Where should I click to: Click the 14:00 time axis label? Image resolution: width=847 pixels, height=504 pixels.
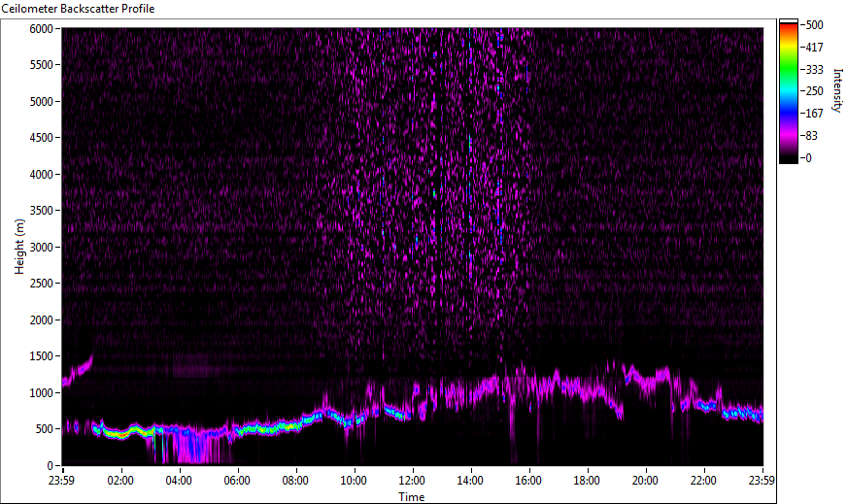coord(470,481)
